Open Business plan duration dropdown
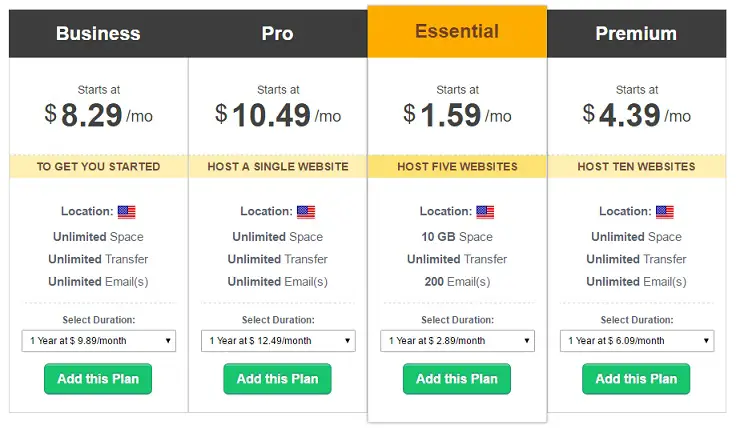This screenshot has height=429, width=736. [99, 341]
